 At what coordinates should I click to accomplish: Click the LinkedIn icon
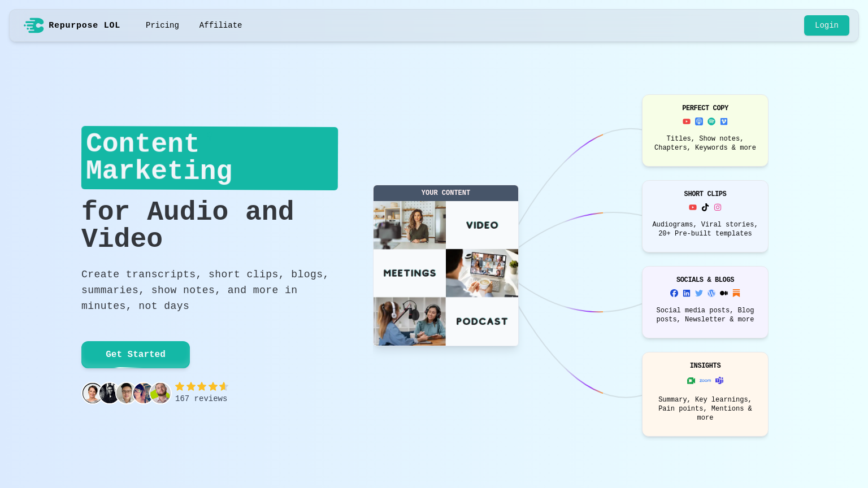pyautogui.click(x=687, y=293)
